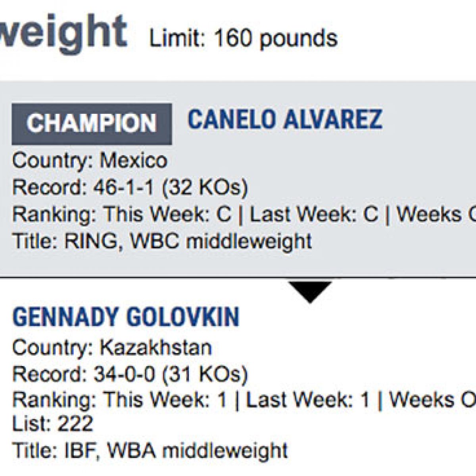Click the "Limit: 160 pounds" text
The width and height of the screenshot is (476, 476).
(x=243, y=38)
